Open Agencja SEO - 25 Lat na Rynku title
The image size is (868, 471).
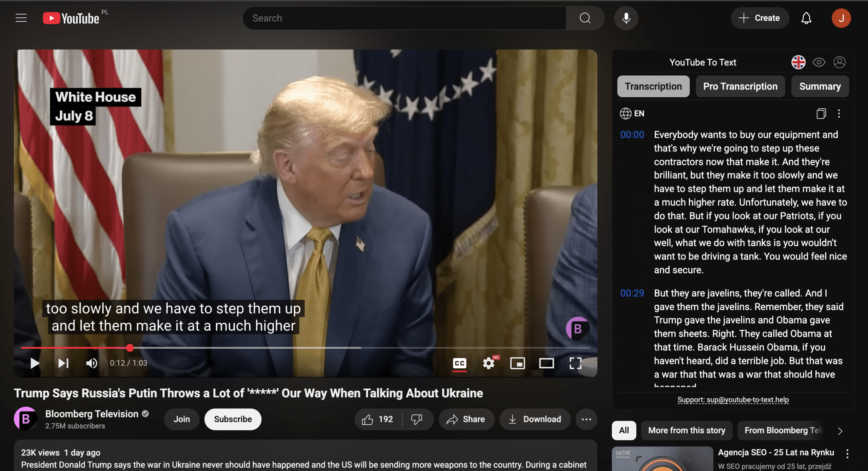pyautogui.click(x=776, y=452)
